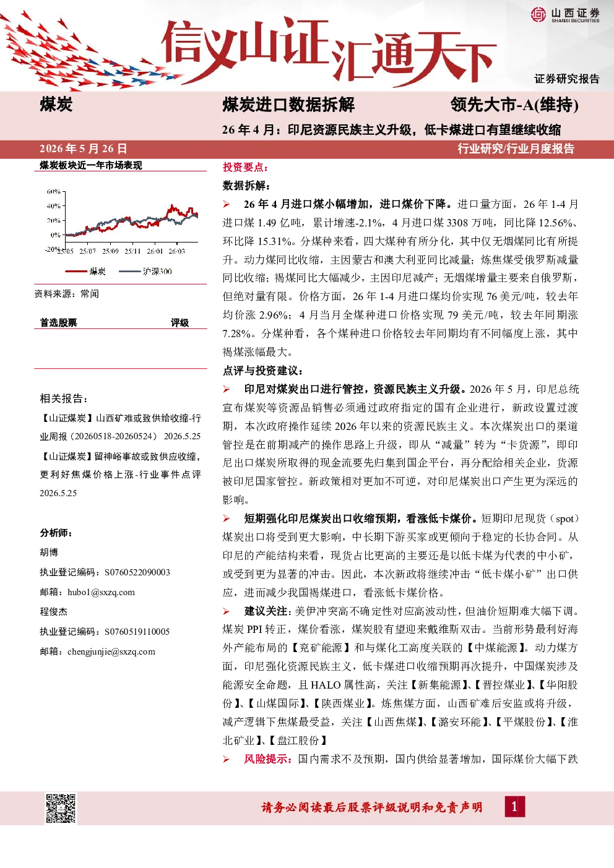Click 行业研究/行业月度报告 label
This screenshot has height=868, width=614.
[x=516, y=149]
